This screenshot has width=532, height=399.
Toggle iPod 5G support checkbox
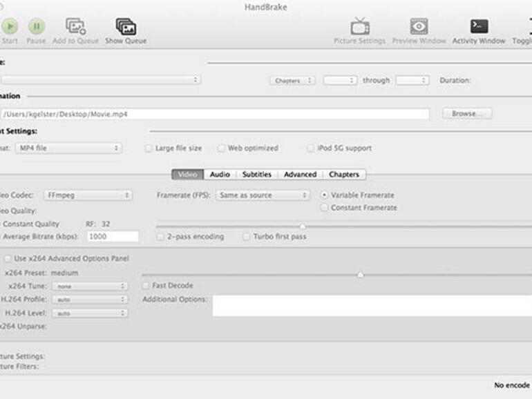310,148
